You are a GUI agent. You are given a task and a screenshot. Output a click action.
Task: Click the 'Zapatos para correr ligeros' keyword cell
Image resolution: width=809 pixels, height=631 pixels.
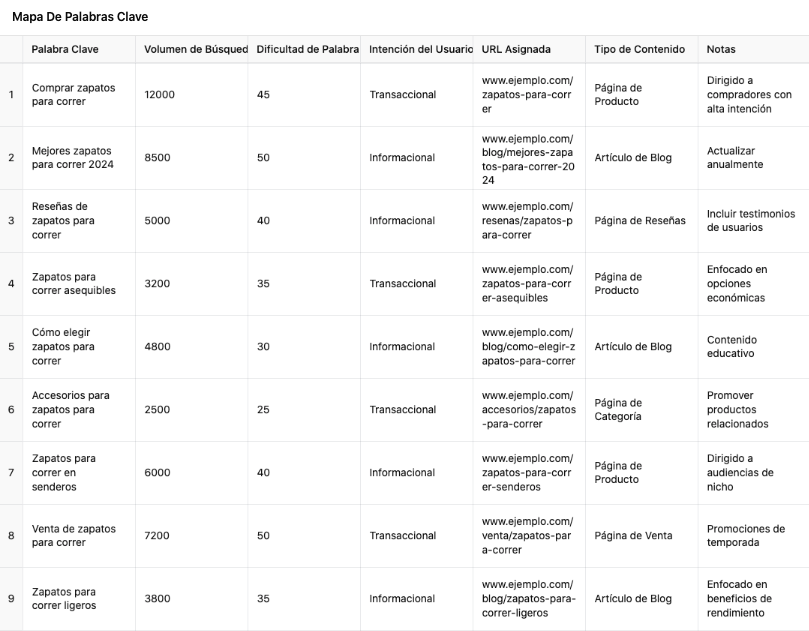tap(64, 598)
